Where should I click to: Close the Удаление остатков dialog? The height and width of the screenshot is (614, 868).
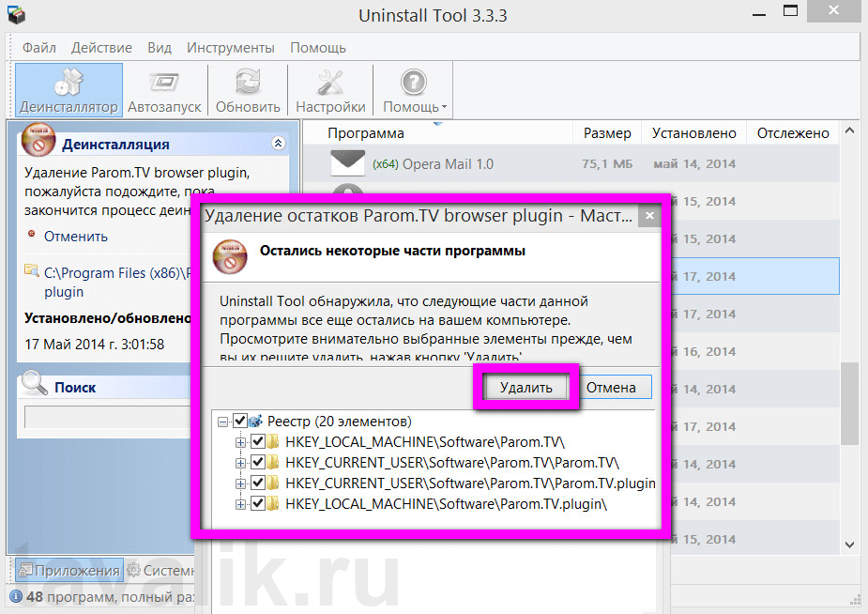(649, 215)
